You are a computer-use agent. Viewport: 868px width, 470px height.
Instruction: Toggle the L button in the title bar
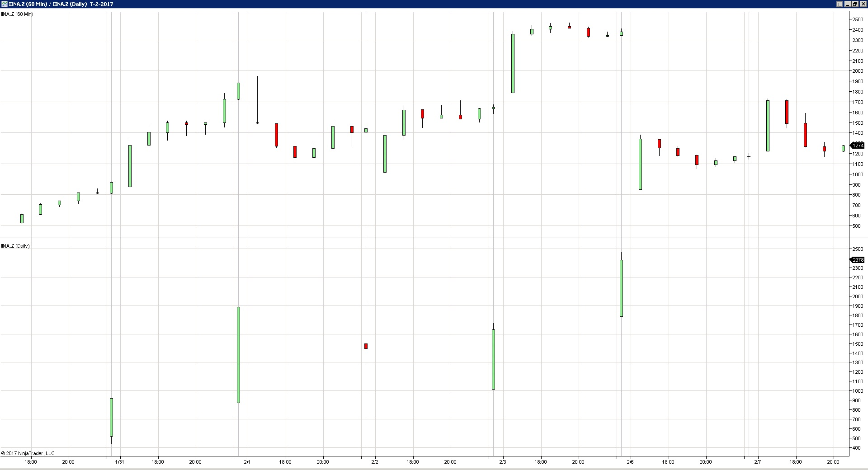pos(840,4)
